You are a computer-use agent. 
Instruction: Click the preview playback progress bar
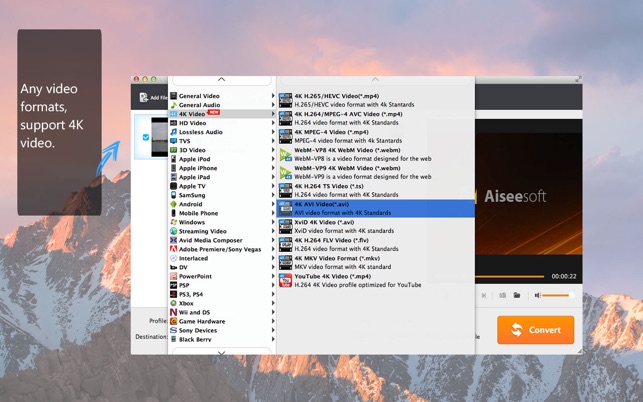point(510,276)
